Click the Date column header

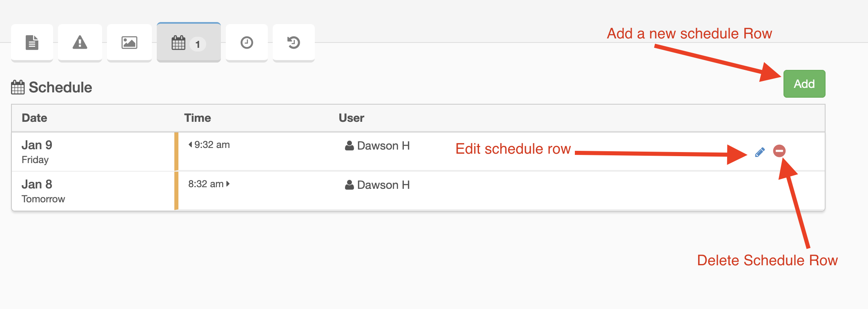[34, 118]
